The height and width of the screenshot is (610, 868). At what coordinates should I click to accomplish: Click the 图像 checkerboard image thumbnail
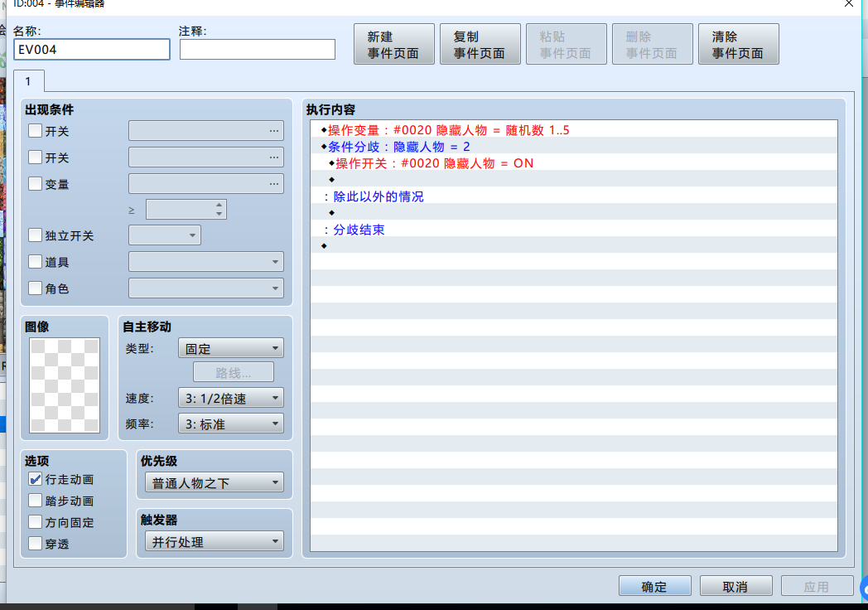pyautogui.click(x=65, y=385)
